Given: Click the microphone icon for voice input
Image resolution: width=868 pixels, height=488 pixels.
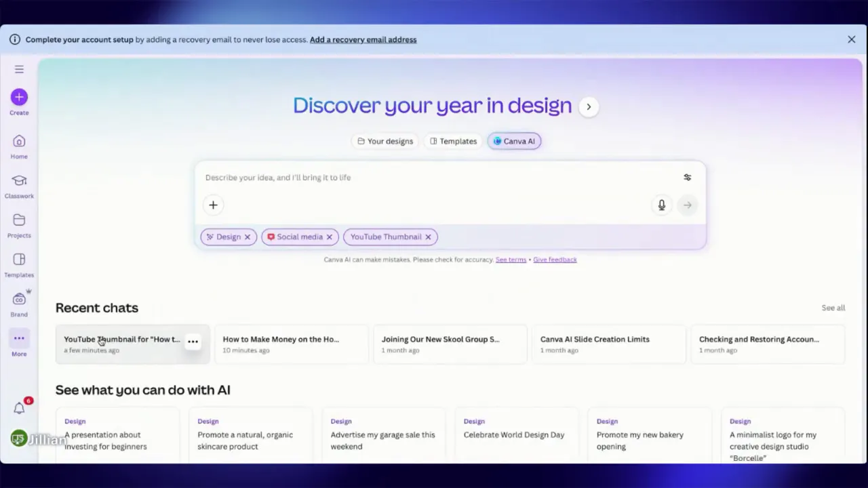Looking at the screenshot, I should [661, 205].
